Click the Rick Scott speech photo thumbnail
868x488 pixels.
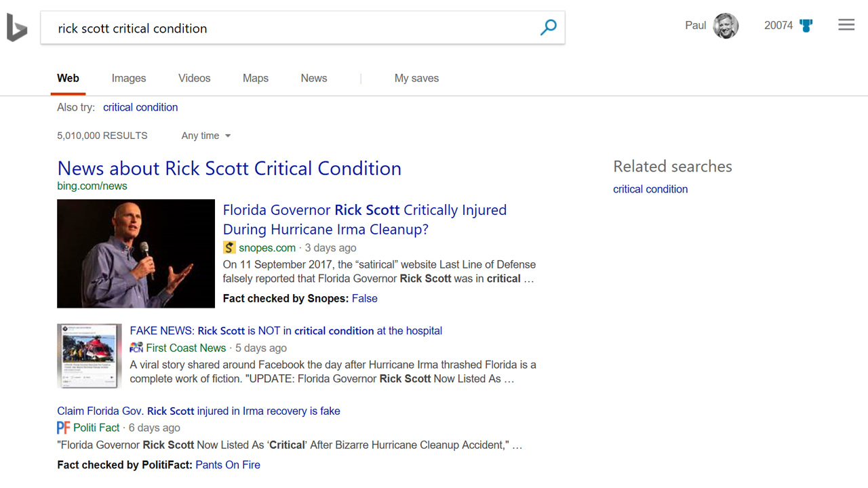click(136, 253)
